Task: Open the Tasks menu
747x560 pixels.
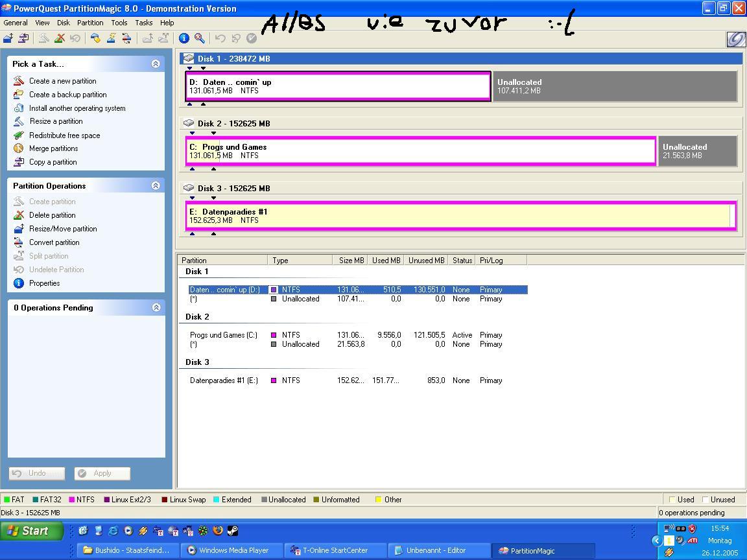Action: (x=143, y=23)
